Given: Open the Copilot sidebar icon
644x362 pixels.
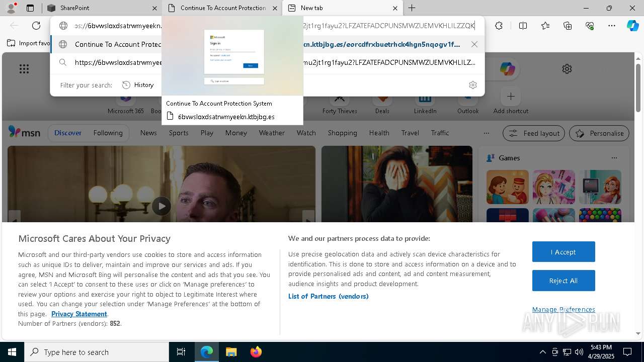Looking at the screenshot, I should pos(632,26).
